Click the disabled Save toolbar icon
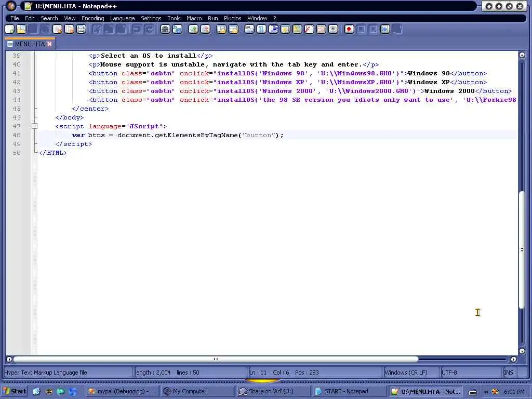 point(33,29)
